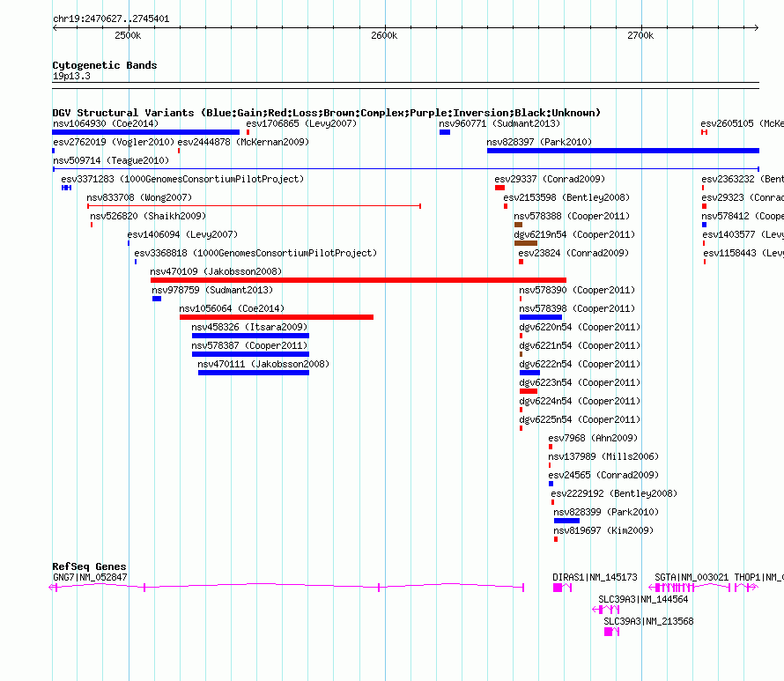This screenshot has height=681, width=784.
Task: Click the nsv578387 (Cooper2011) blue bar
Action: 250,354
